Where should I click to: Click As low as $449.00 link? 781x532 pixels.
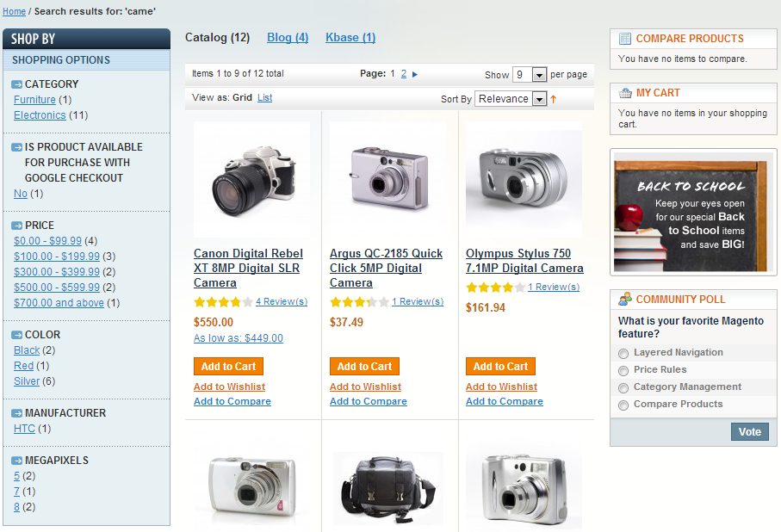[x=238, y=337]
